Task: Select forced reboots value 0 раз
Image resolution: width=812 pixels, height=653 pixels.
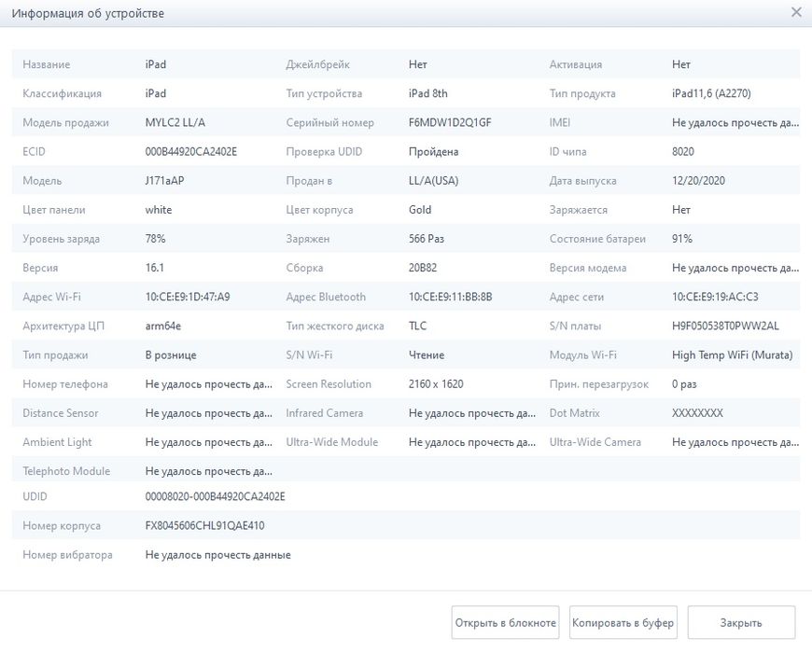Action: 684,384
